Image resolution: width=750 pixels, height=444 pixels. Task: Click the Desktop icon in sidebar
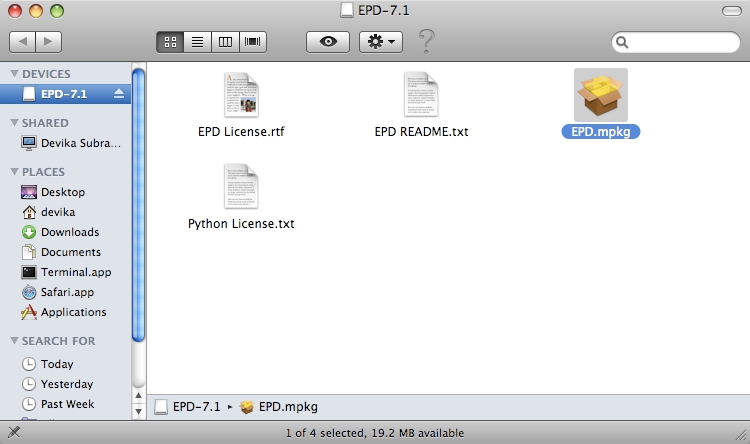click(x=29, y=192)
